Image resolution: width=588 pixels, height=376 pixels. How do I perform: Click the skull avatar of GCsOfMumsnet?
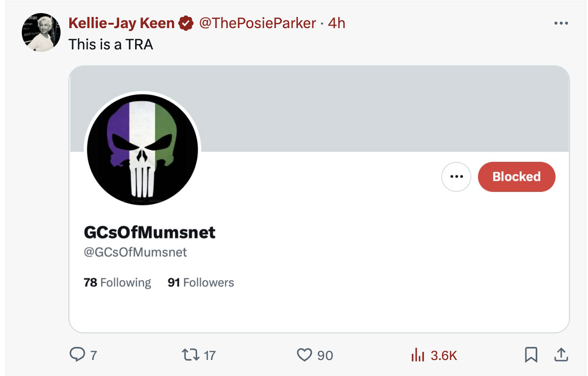(142, 149)
